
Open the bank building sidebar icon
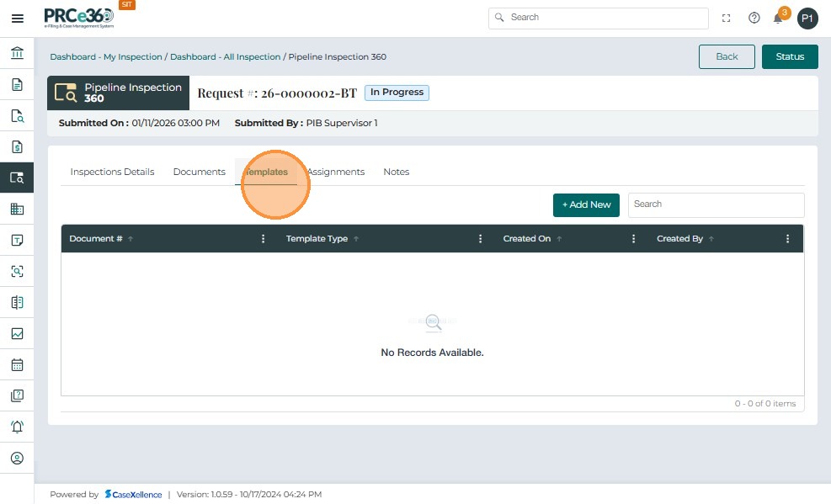[x=17, y=53]
